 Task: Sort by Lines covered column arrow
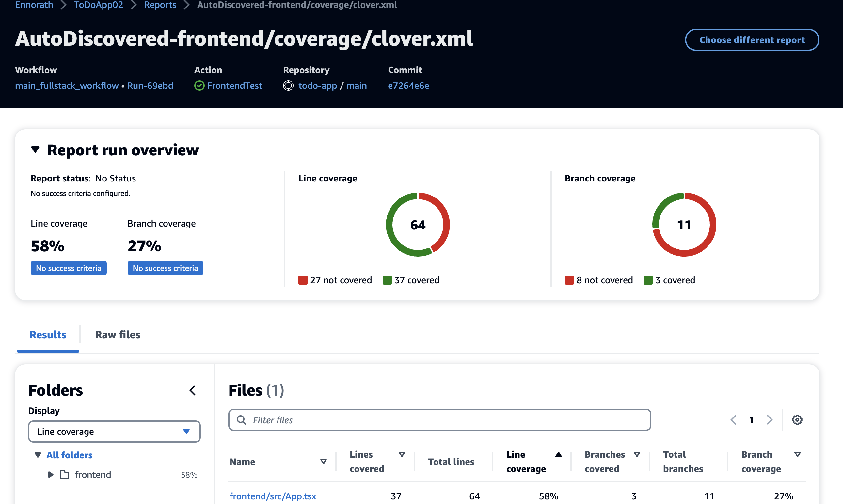point(402,454)
